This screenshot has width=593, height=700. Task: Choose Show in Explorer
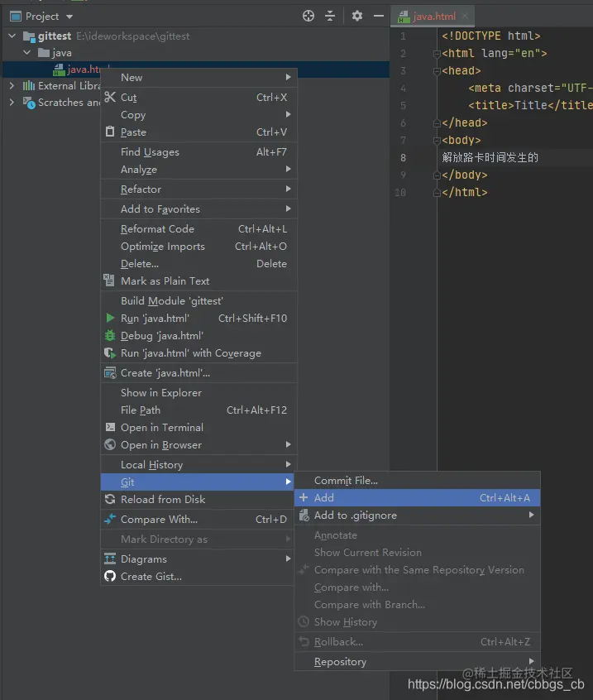pos(199,392)
